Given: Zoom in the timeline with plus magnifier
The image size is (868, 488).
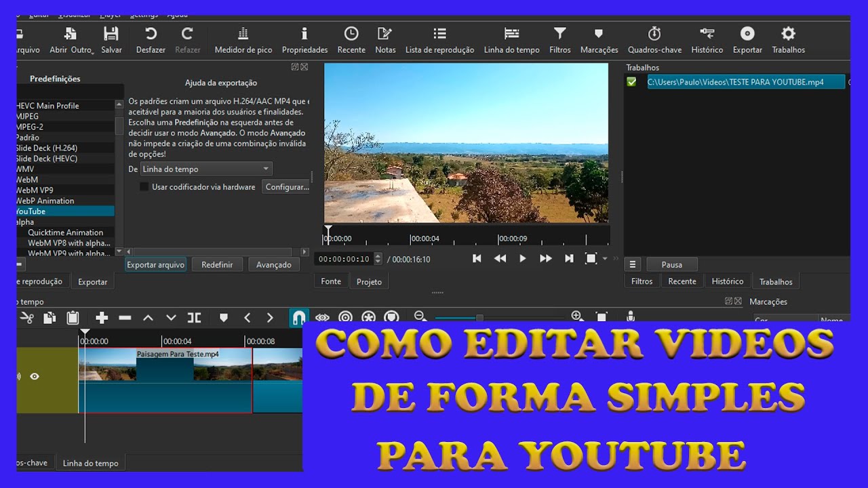Looking at the screenshot, I should (x=578, y=317).
